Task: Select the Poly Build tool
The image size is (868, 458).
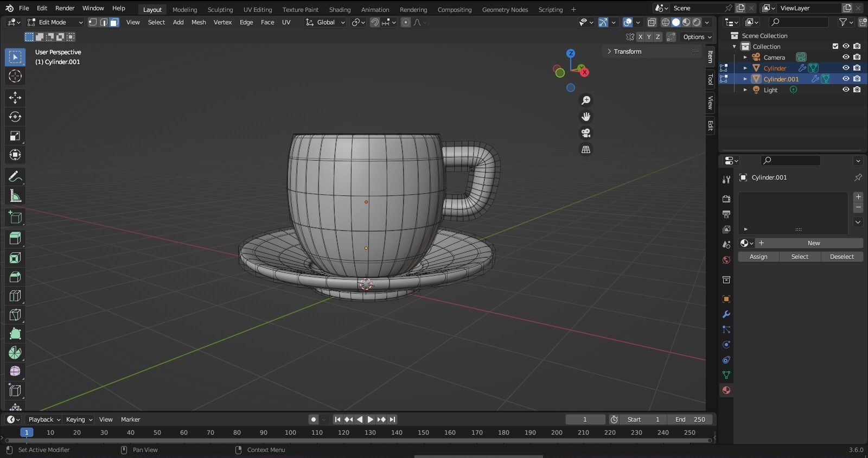Action: tap(15, 334)
